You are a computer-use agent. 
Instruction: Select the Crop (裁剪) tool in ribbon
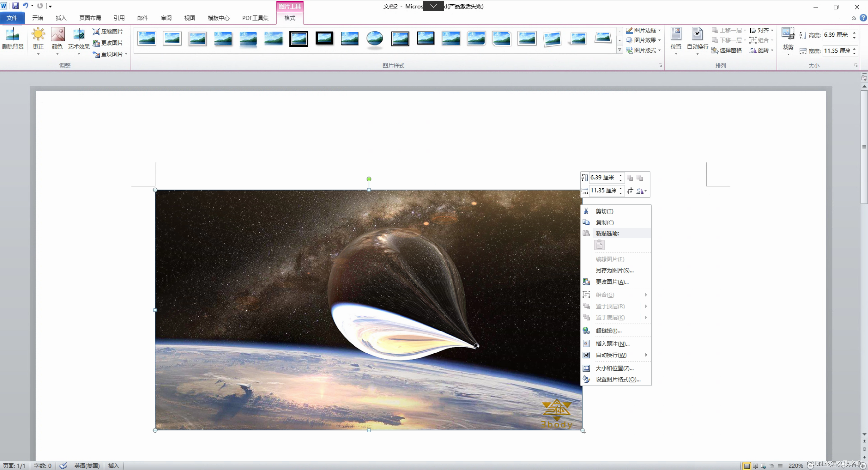click(788, 34)
